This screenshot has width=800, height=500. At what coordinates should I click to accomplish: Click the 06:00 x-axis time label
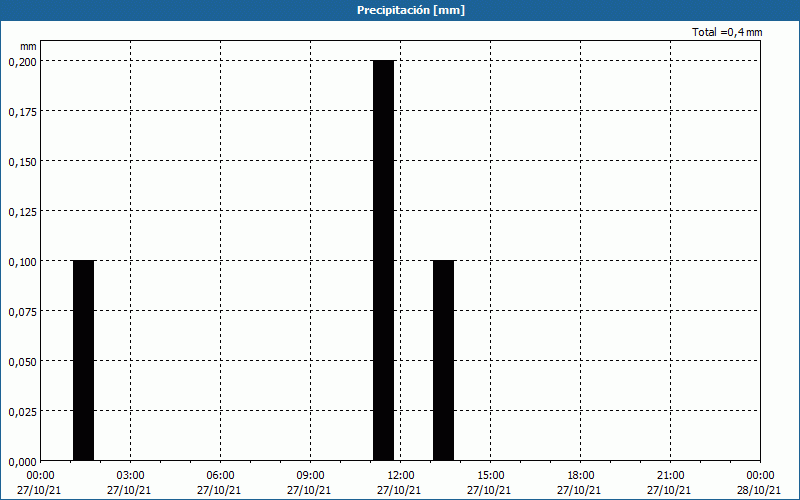click(x=220, y=476)
